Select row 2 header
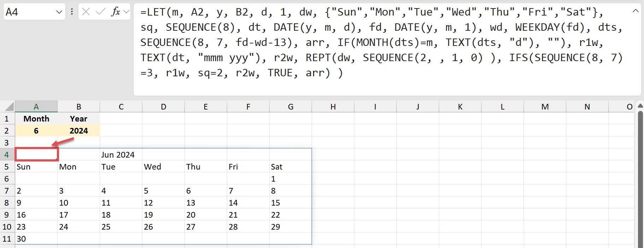This screenshot has height=248, width=644. tap(7, 131)
